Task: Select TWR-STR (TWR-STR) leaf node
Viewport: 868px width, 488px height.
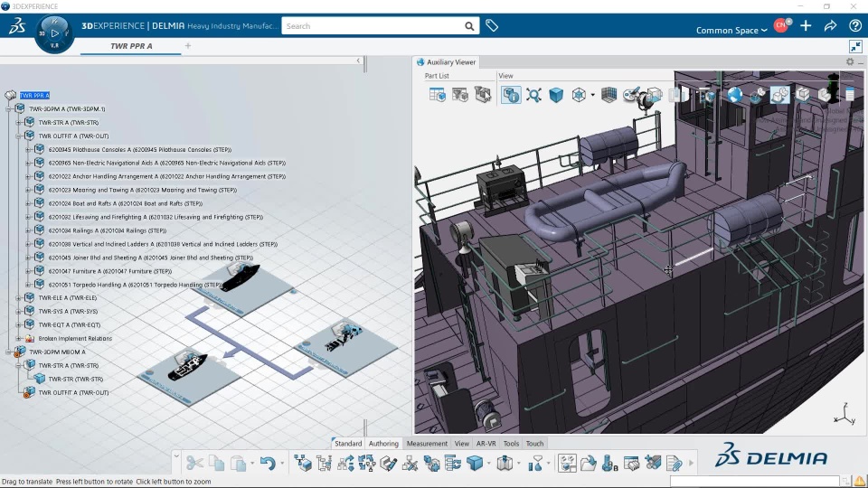Action: tap(75, 379)
